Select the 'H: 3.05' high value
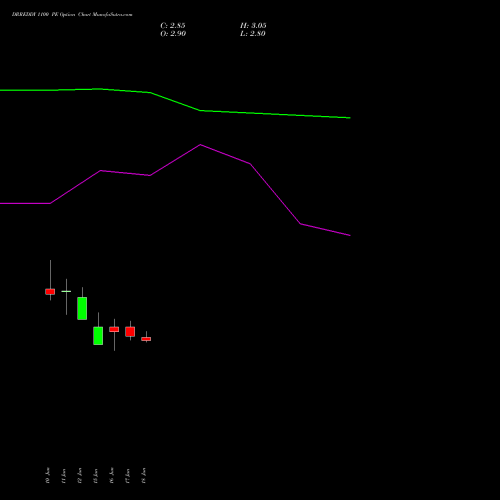 click(x=253, y=26)
